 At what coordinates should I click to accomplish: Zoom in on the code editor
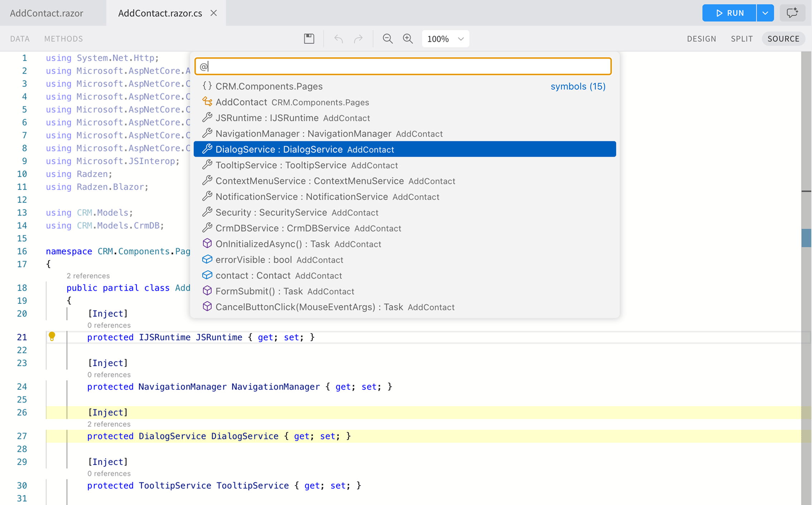(x=408, y=39)
